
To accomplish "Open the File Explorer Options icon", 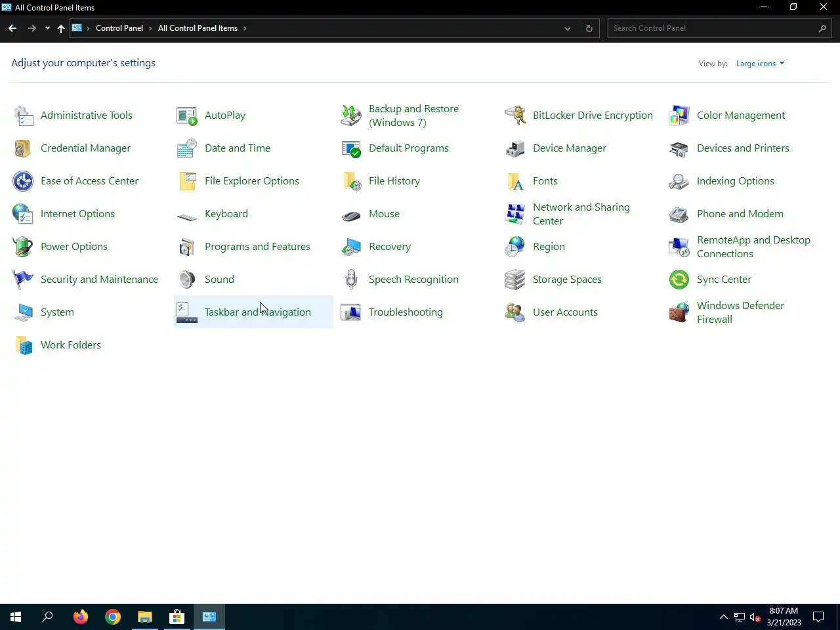I will pyautogui.click(x=187, y=181).
